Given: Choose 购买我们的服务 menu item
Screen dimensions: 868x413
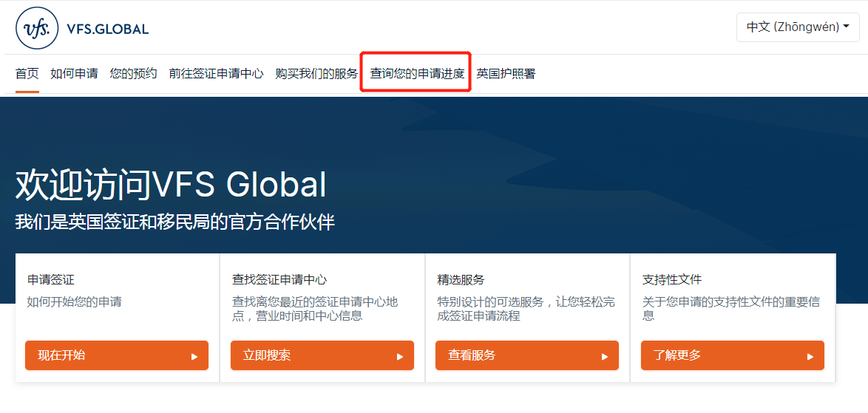Looking at the screenshot, I should (x=316, y=73).
